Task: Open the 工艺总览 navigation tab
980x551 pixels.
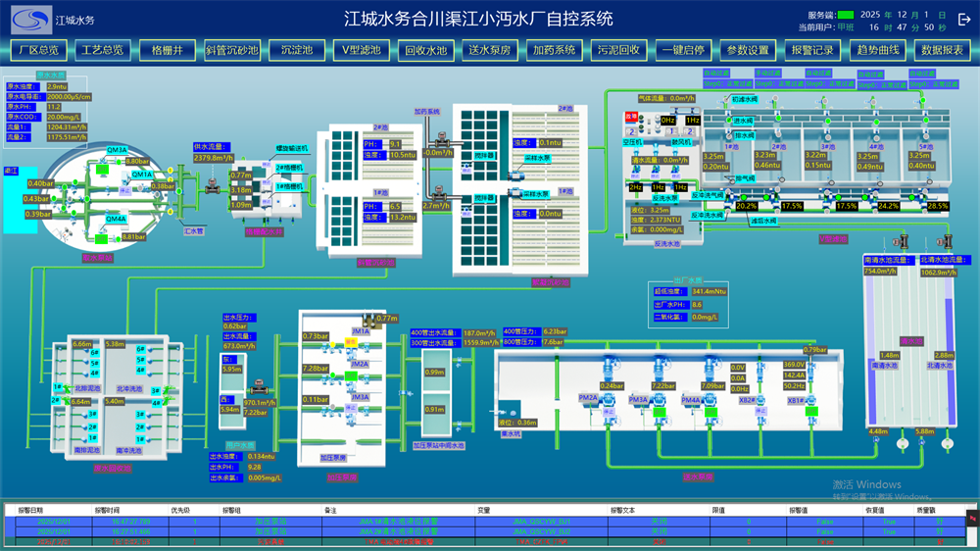Action: coord(103,50)
